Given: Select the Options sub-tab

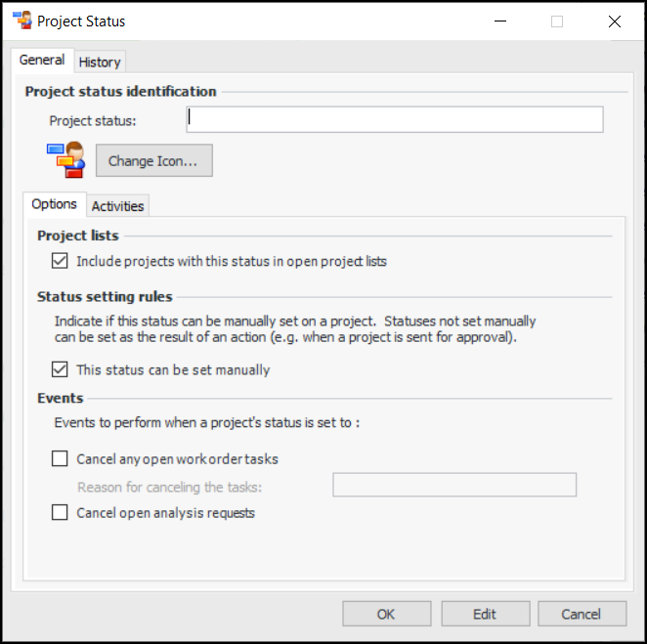Looking at the screenshot, I should point(54,204).
